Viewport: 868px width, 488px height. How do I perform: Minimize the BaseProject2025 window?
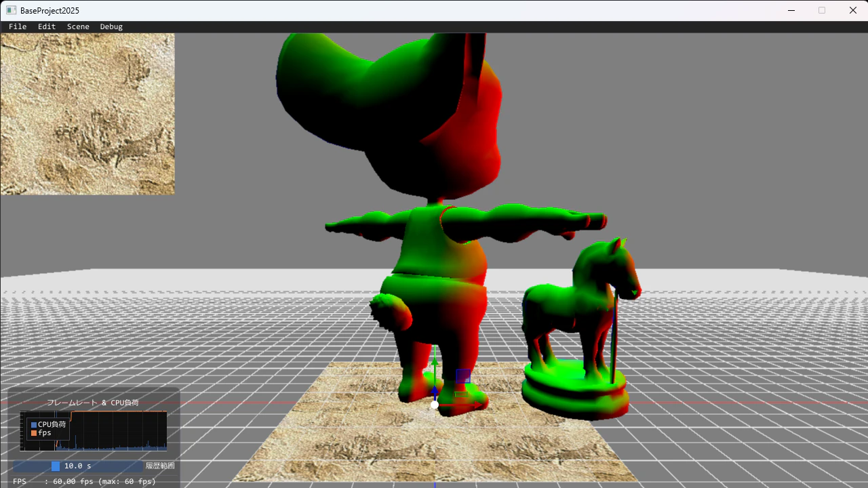(791, 10)
